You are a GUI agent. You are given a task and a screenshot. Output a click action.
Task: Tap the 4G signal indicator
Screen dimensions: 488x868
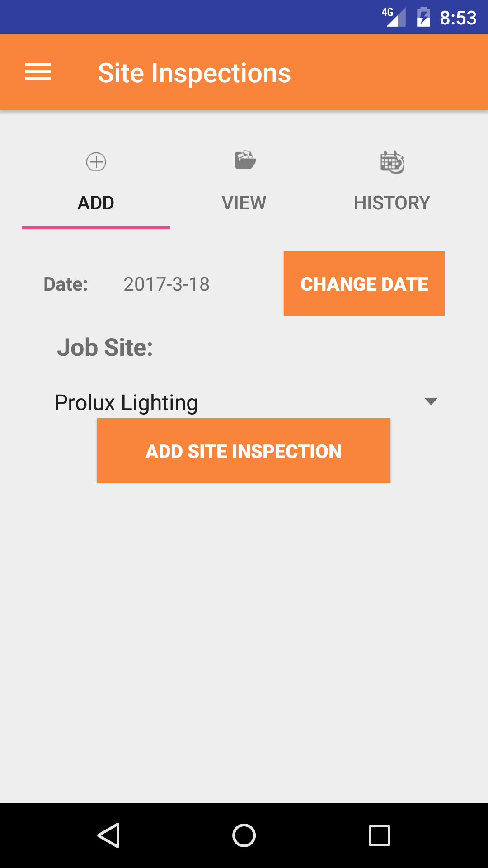coord(394,17)
